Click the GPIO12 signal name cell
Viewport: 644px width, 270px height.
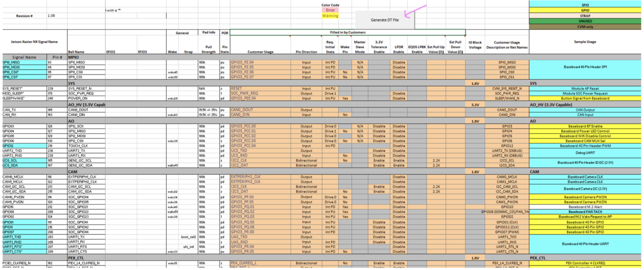tap(24, 146)
